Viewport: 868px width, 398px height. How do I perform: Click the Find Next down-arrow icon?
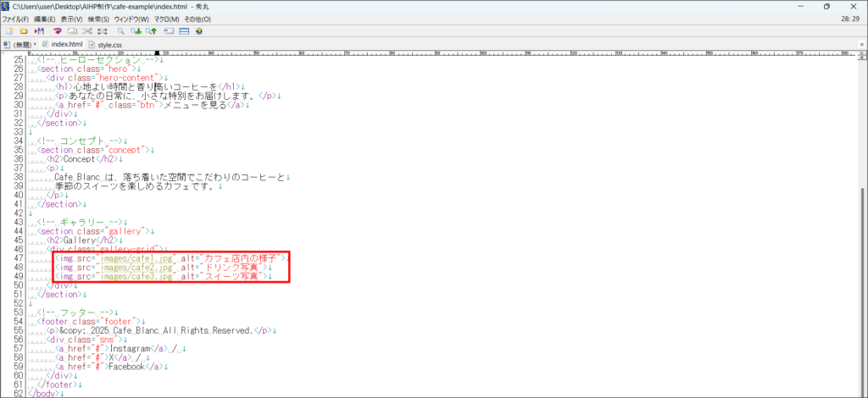click(136, 30)
